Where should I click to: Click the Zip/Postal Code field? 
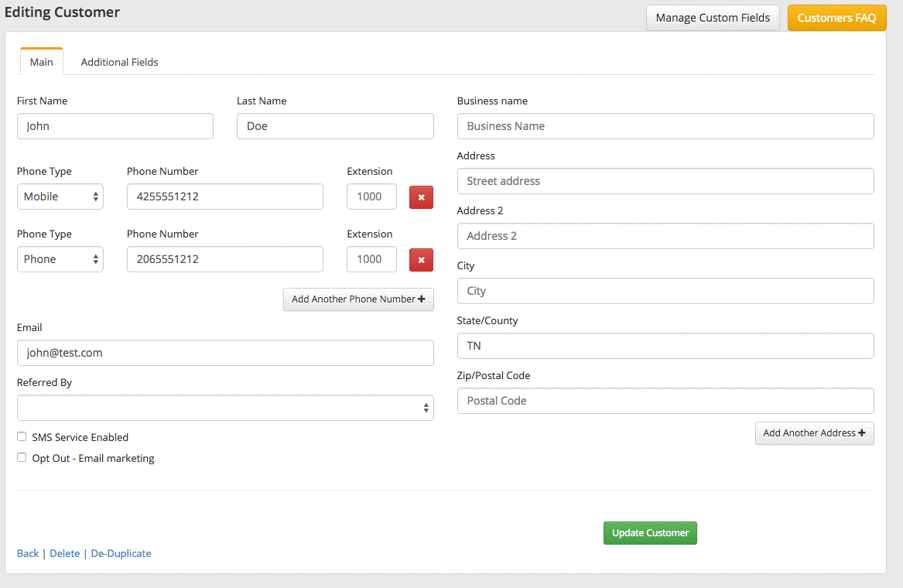click(665, 401)
